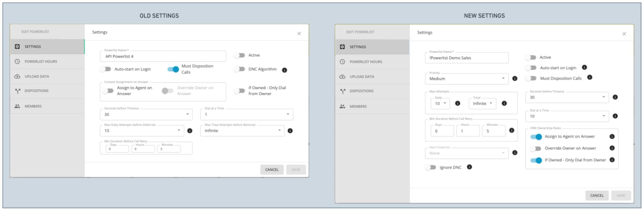
Task: Show info icon for Seconds before Timeout, New Settings
Action: coord(615,97)
